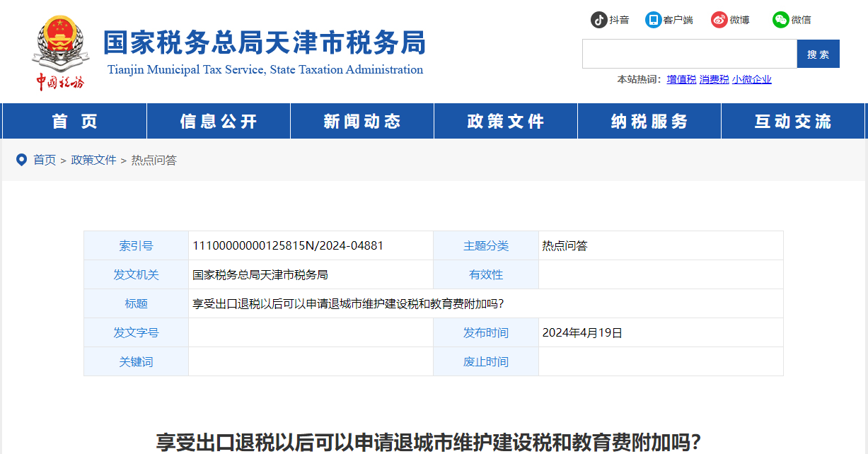The image size is (868, 454).
Task: Click the location pin breadcrumb icon
Action: (x=21, y=160)
